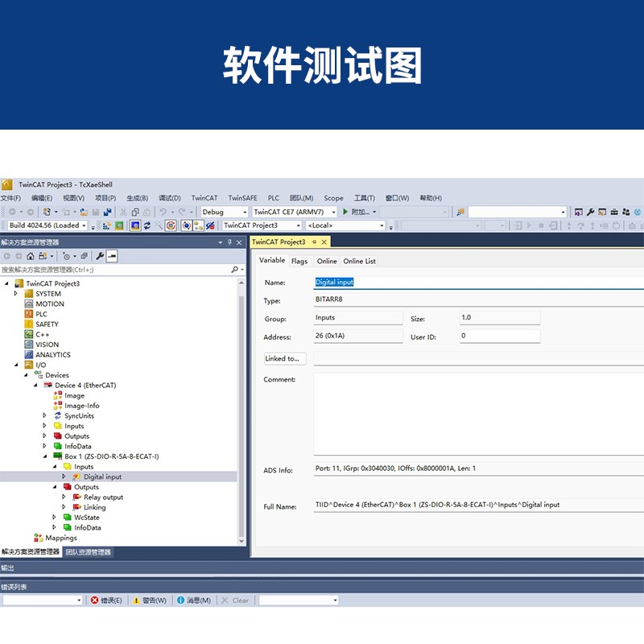Click the Choose Target System icon
644x644 pixels.
(x=199, y=225)
